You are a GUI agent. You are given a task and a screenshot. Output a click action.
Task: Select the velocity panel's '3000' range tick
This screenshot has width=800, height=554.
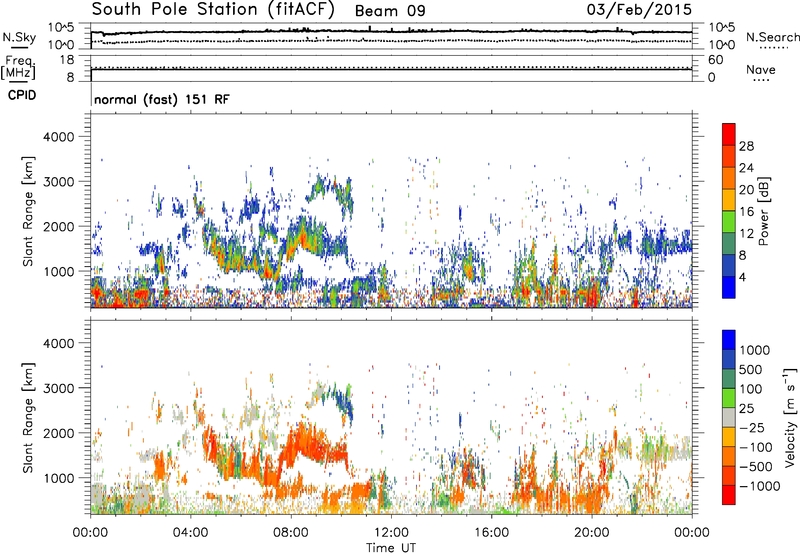tap(58, 388)
